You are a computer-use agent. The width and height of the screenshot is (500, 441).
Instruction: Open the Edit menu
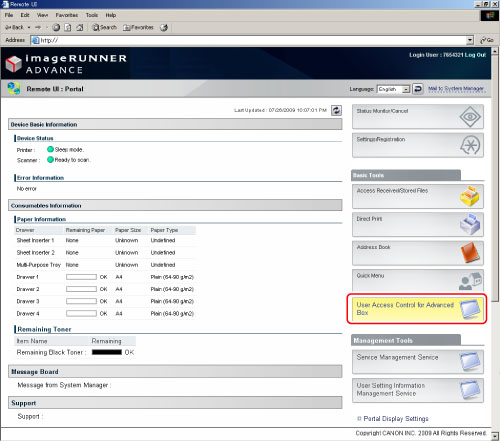click(25, 15)
